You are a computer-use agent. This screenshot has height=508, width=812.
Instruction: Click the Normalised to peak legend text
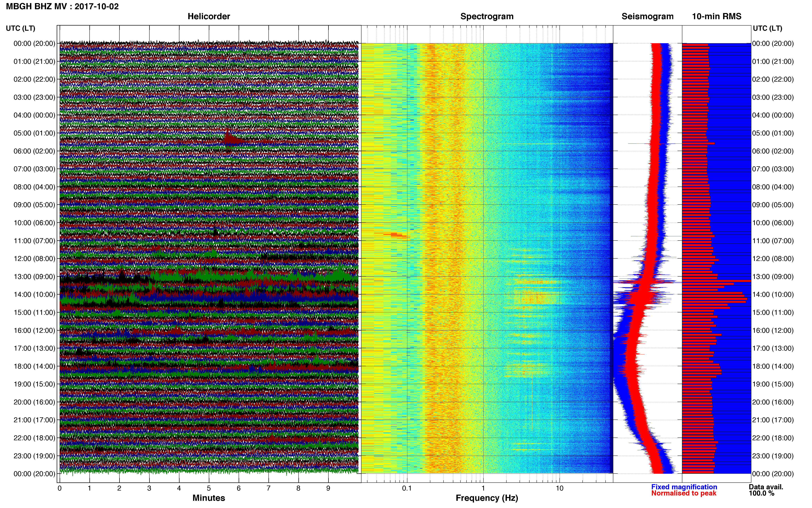tap(684, 493)
